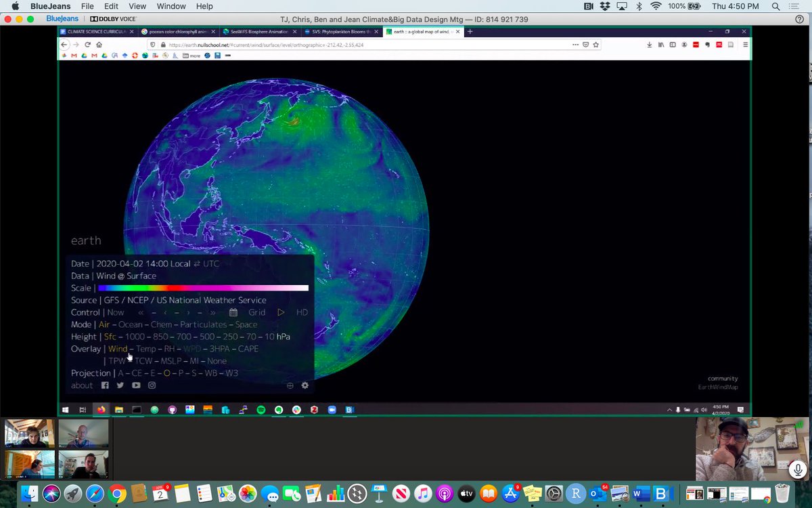Switch to SeaWiFS Biosphere Animation tab
The width and height of the screenshot is (812, 508).
click(x=260, y=31)
